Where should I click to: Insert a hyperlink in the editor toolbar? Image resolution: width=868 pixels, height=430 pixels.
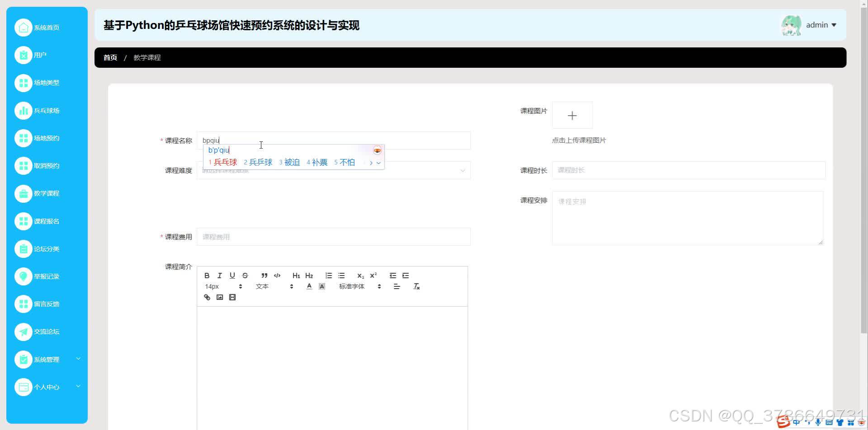[207, 297]
